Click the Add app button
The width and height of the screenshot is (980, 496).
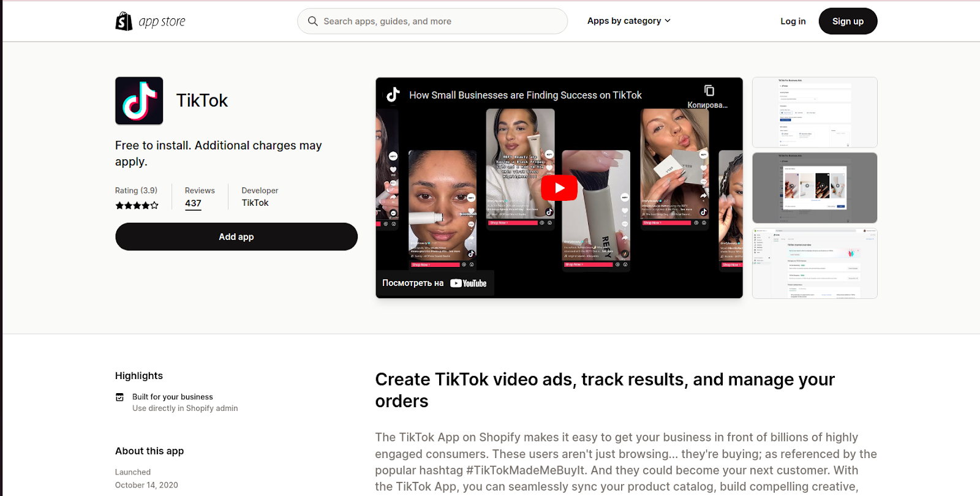(236, 237)
